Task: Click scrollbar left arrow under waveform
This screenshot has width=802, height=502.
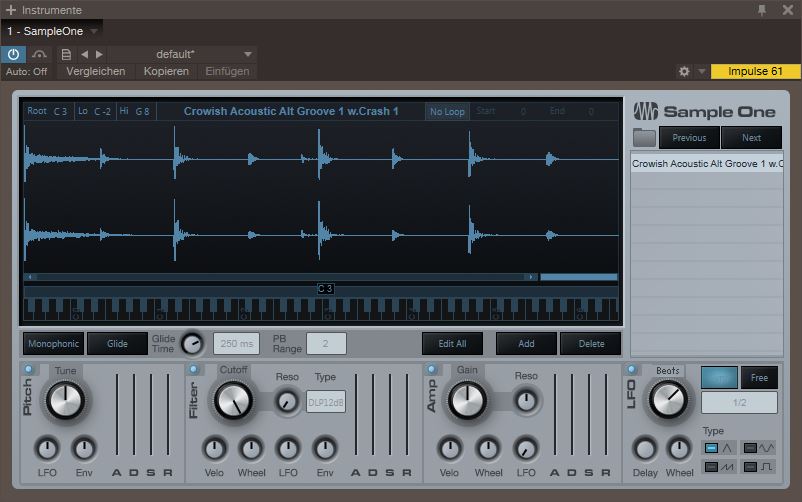Action: pos(30,277)
